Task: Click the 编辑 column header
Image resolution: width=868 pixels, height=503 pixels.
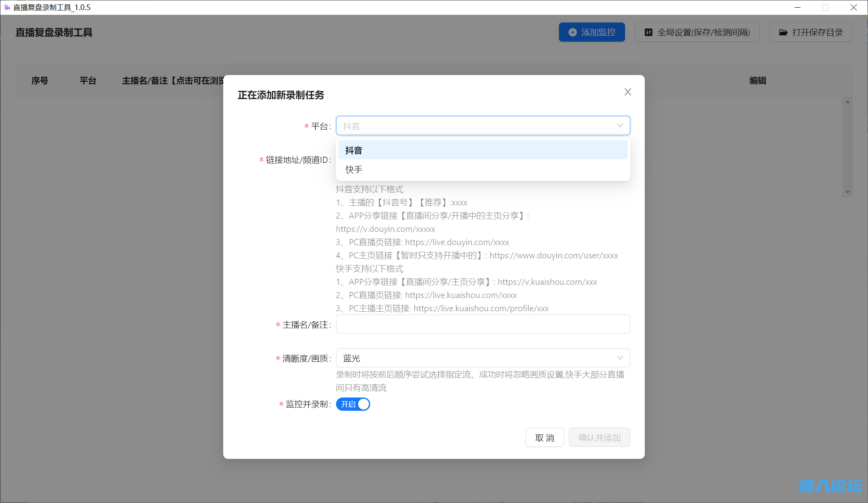Action: pyautogui.click(x=758, y=81)
